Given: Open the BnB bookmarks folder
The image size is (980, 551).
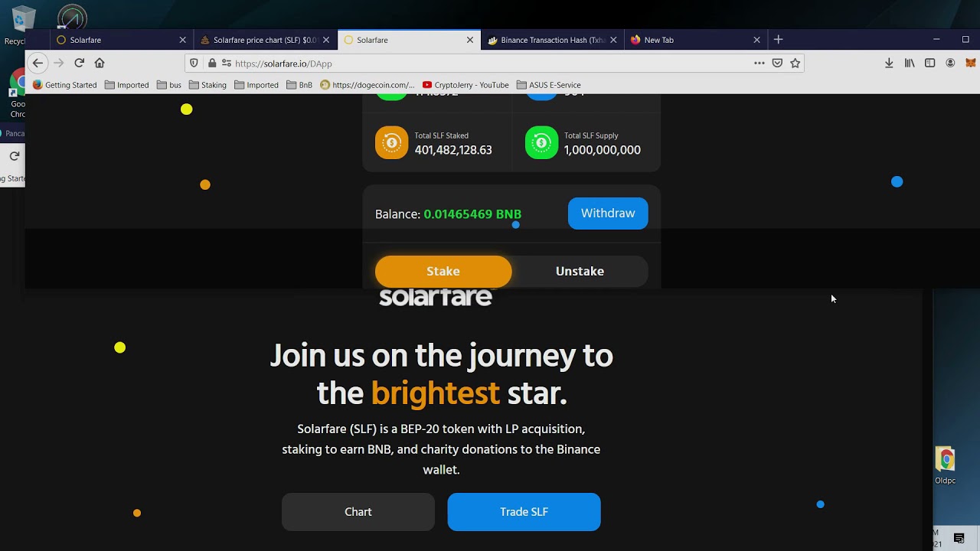Looking at the screenshot, I should 299,85.
